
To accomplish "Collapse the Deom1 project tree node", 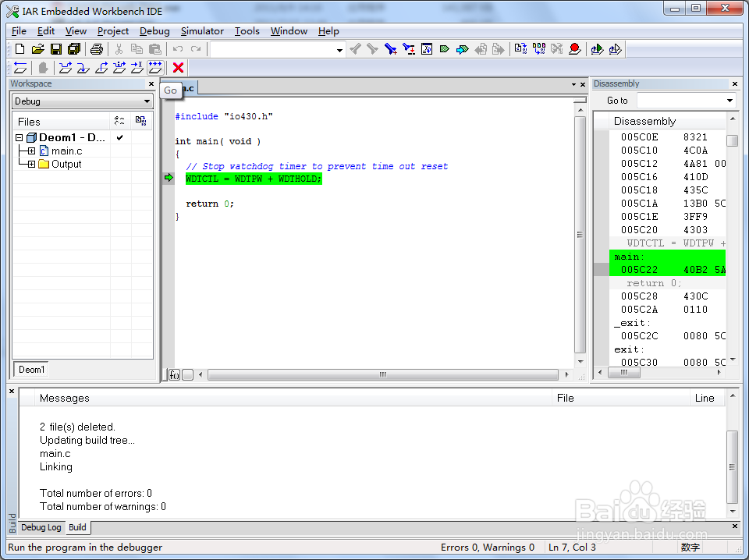I will coord(19,137).
